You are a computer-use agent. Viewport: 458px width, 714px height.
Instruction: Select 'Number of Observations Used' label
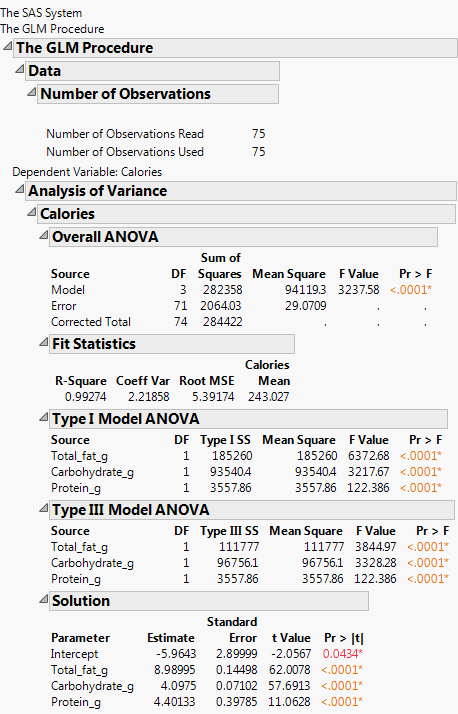pyautogui.click(x=125, y=152)
